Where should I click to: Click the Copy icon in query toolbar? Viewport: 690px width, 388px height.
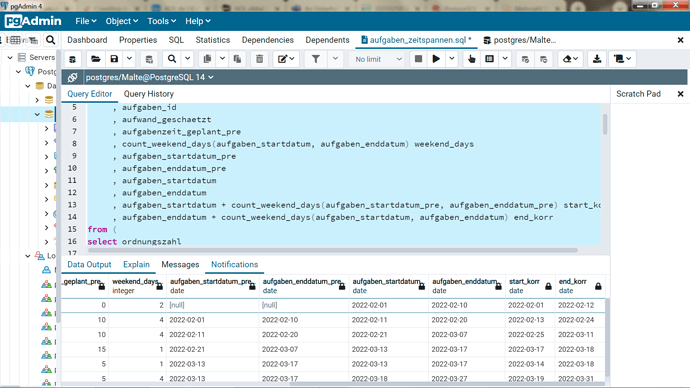click(x=207, y=59)
